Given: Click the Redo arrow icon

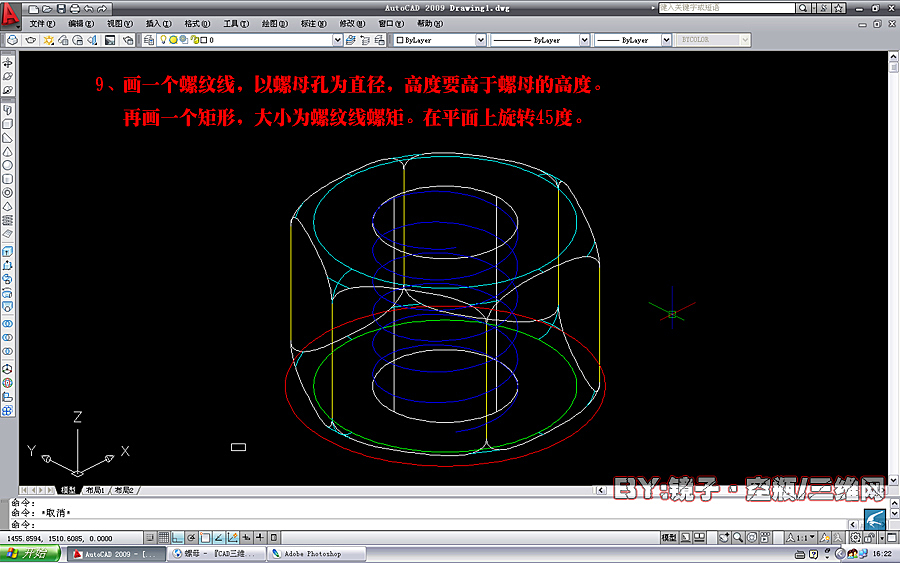Looking at the screenshot, I should coord(102,9).
